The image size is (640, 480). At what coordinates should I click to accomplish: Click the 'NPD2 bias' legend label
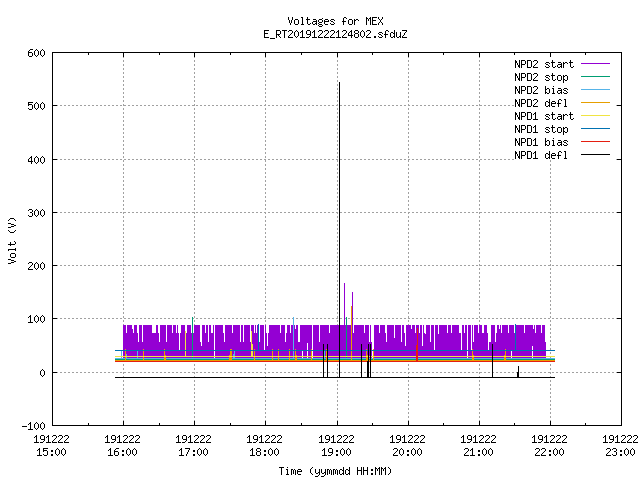(x=541, y=90)
